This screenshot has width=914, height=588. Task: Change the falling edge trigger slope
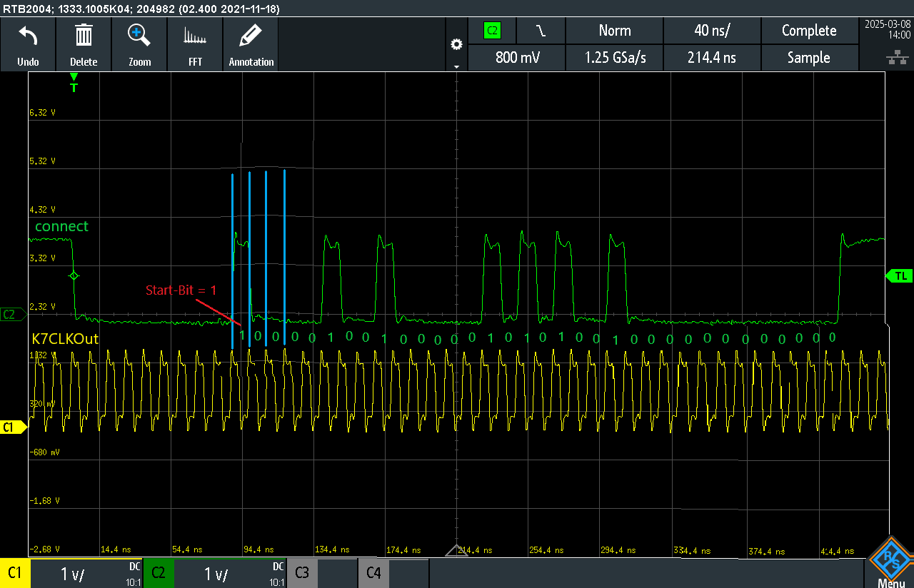(x=541, y=31)
